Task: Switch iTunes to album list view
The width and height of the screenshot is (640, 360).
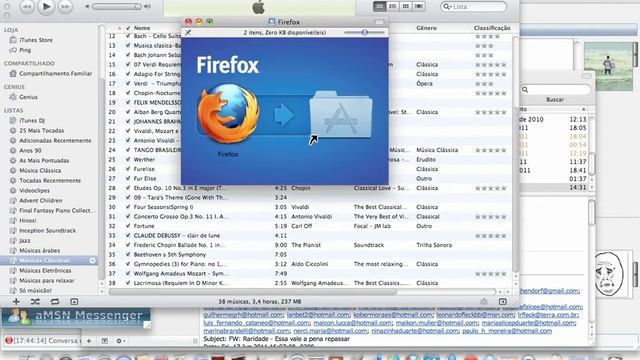Action: 393,6
